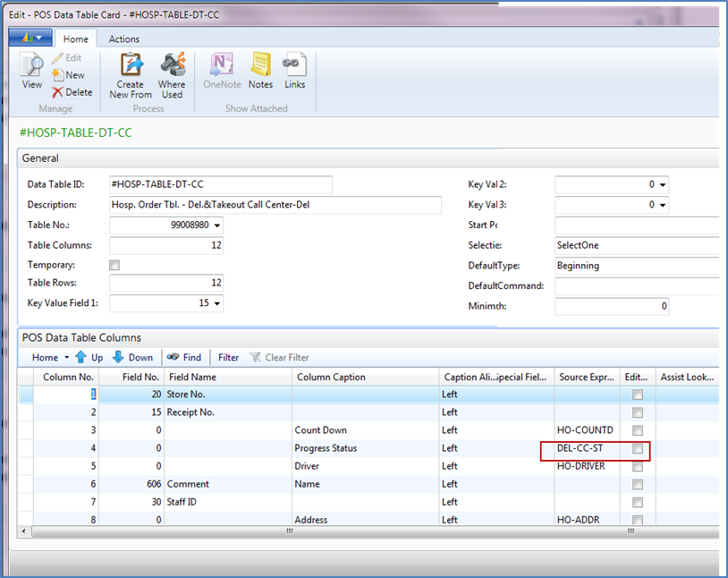This screenshot has height=578, width=728.
Task: Toggle Editable checkbox in Progress Status row
Action: (638, 448)
